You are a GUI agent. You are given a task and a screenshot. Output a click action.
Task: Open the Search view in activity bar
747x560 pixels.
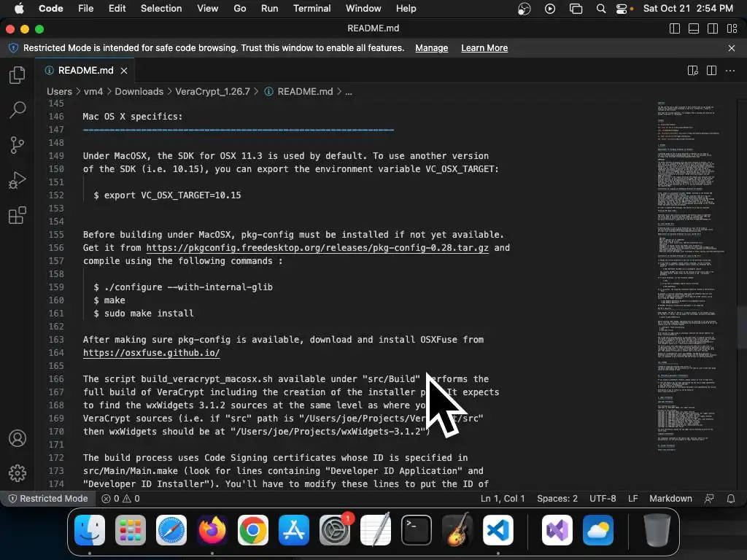click(x=18, y=110)
